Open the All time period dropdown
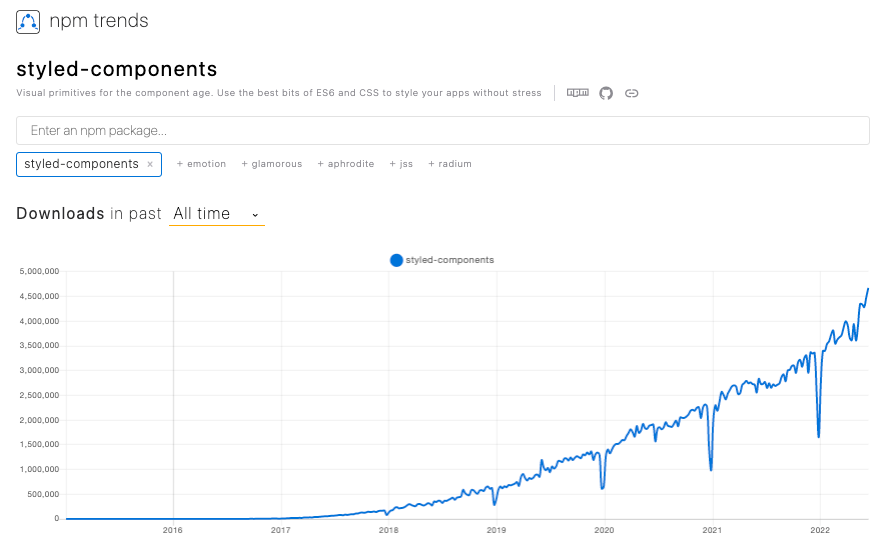This screenshot has height=549, width=888. 217,214
